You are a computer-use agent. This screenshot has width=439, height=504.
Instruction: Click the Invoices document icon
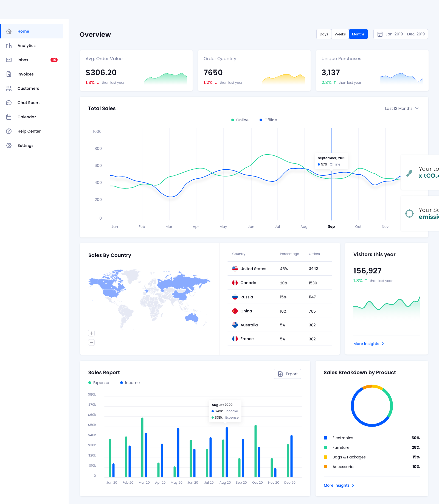tap(9, 74)
